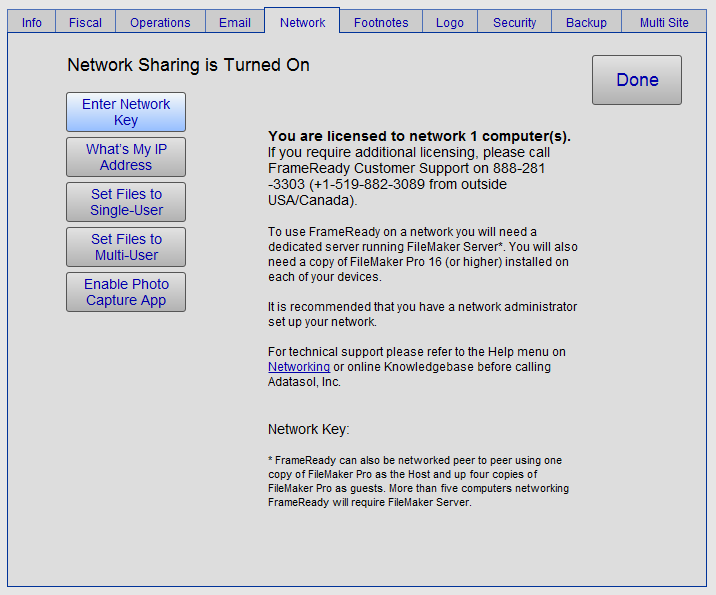
Task: Switch to the Logo tab
Action: (x=450, y=22)
